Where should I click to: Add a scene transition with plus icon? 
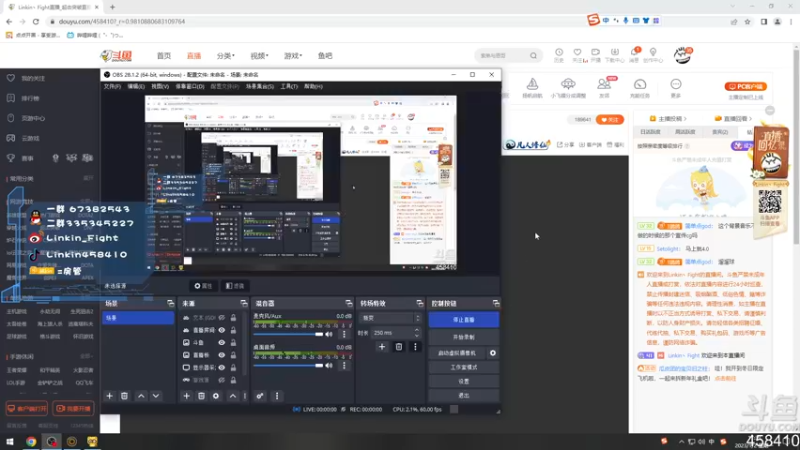click(382, 347)
